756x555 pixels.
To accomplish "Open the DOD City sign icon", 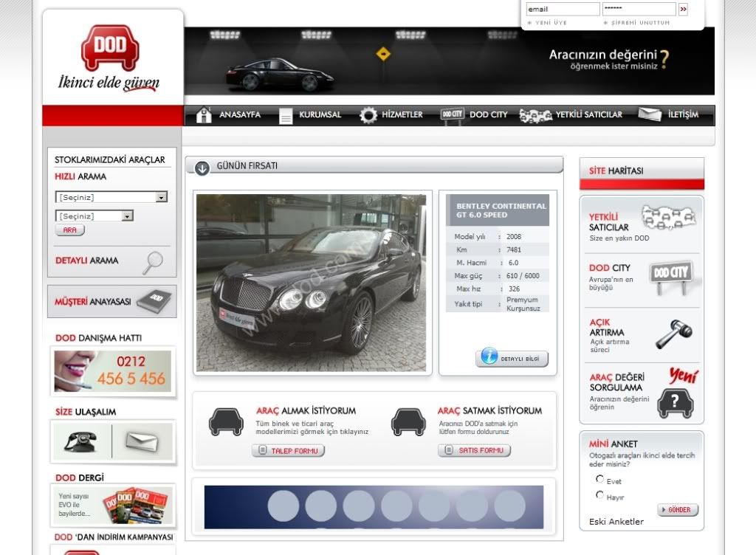I will coord(671,275).
